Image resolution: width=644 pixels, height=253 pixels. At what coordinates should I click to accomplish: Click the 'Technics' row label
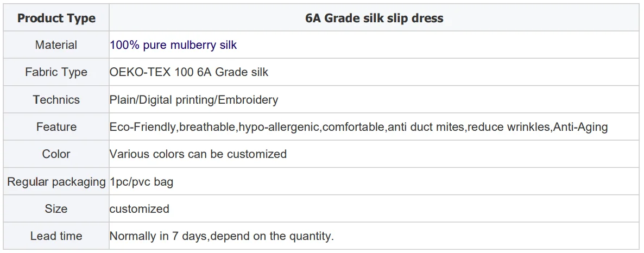click(x=56, y=100)
